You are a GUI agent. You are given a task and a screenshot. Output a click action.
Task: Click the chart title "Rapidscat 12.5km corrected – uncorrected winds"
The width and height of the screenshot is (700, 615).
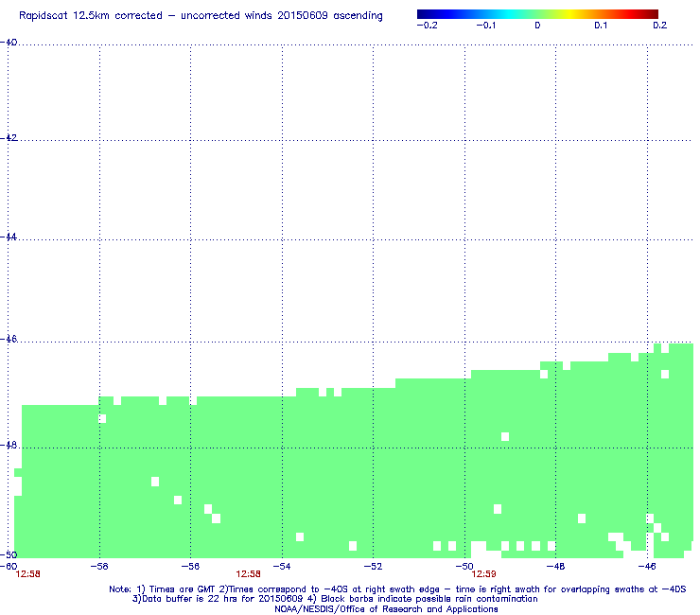[x=201, y=16]
